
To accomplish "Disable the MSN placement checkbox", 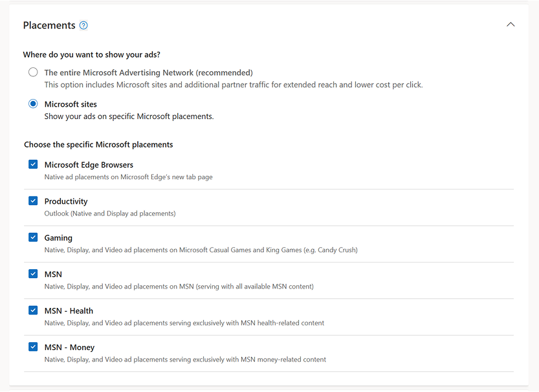I will (x=33, y=274).
